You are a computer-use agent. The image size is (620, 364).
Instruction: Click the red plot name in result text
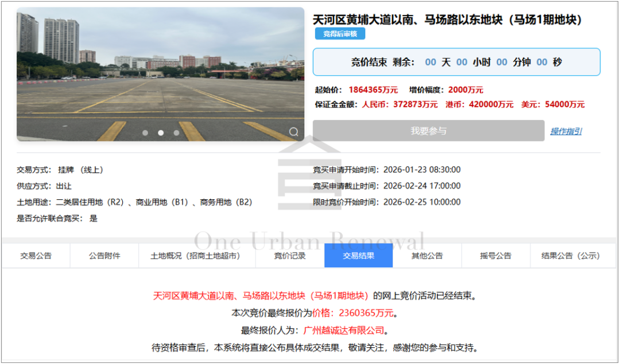pos(261,296)
